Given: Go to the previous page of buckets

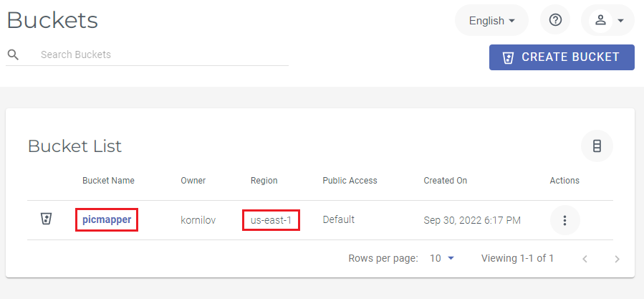Looking at the screenshot, I should (x=585, y=258).
